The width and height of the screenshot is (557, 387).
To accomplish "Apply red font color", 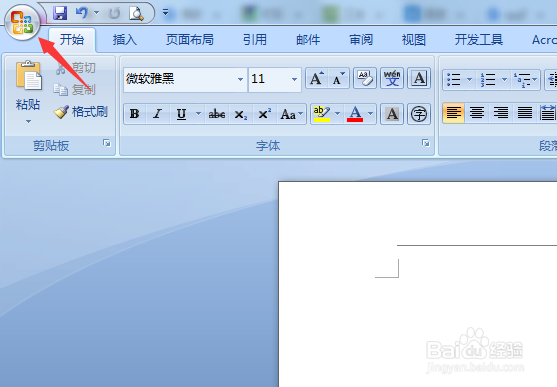I will (355, 114).
